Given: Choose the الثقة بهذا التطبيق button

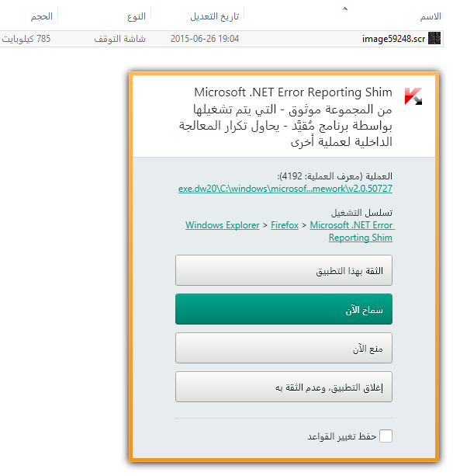Looking at the screenshot, I should coord(284,270).
